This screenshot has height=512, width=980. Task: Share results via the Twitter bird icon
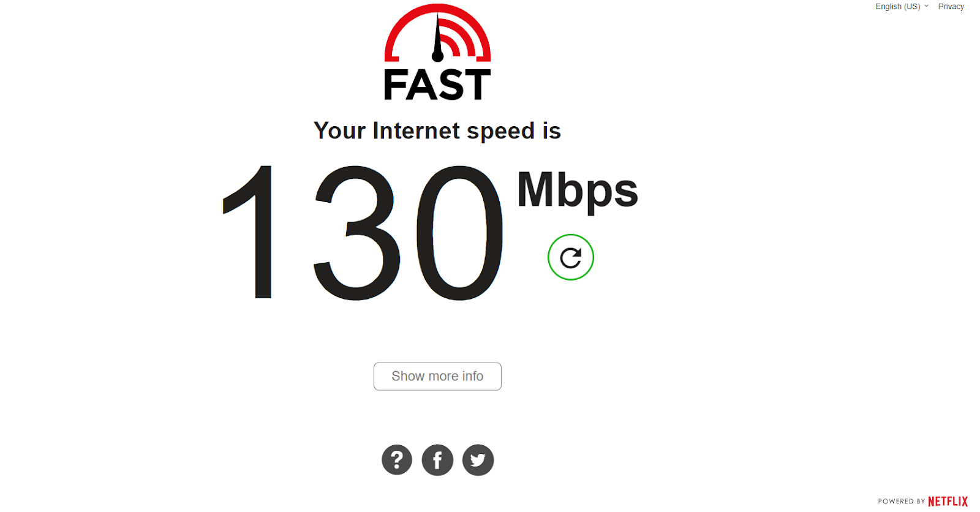pyautogui.click(x=478, y=460)
